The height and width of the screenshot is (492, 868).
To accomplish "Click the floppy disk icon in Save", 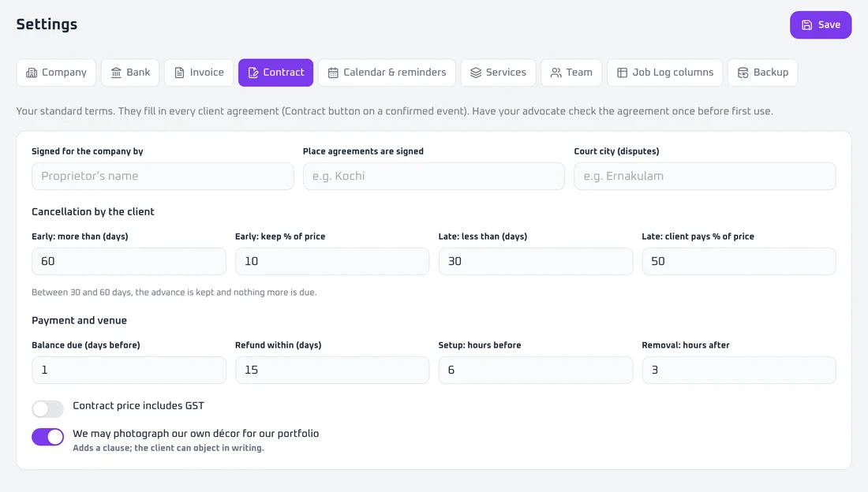I will tap(806, 25).
